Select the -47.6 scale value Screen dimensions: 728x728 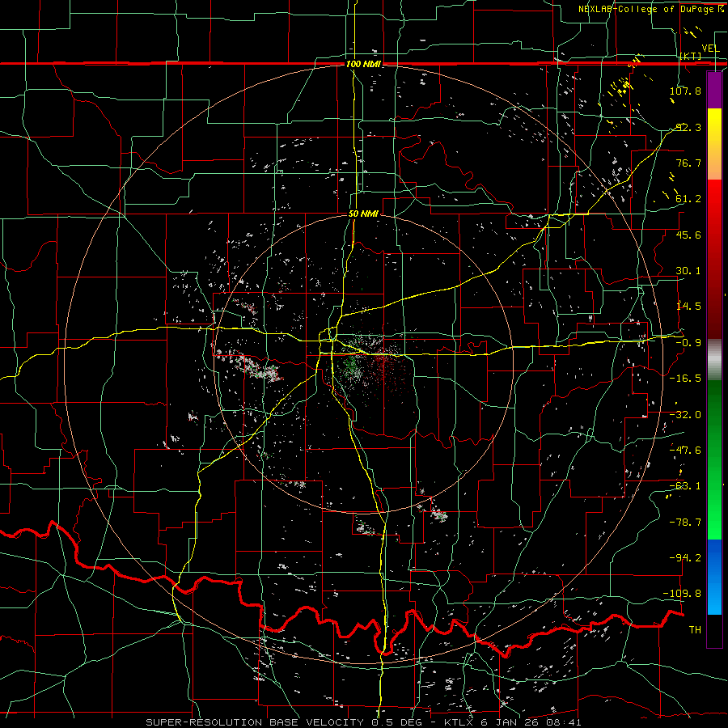point(685,451)
